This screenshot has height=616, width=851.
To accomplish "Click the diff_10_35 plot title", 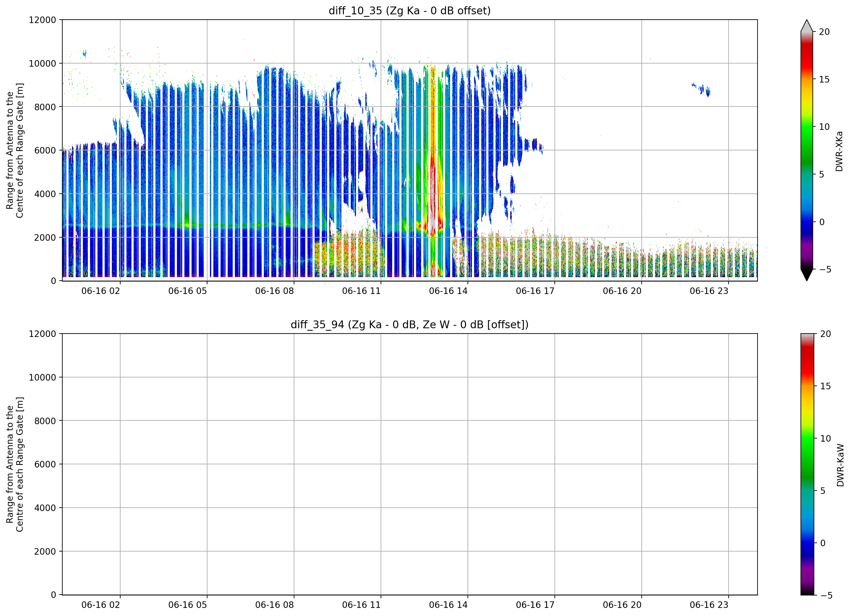I will coord(410,11).
